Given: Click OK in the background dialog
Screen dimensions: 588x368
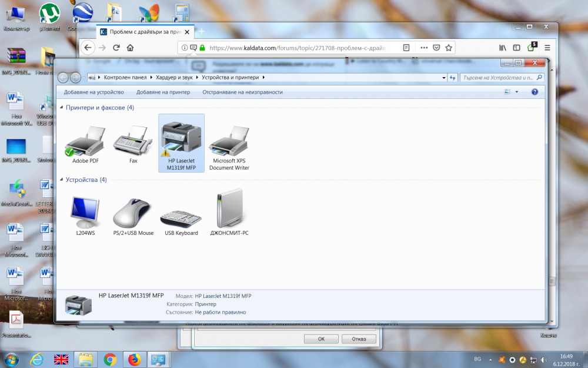Looking at the screenshot, I should (322, 339).
